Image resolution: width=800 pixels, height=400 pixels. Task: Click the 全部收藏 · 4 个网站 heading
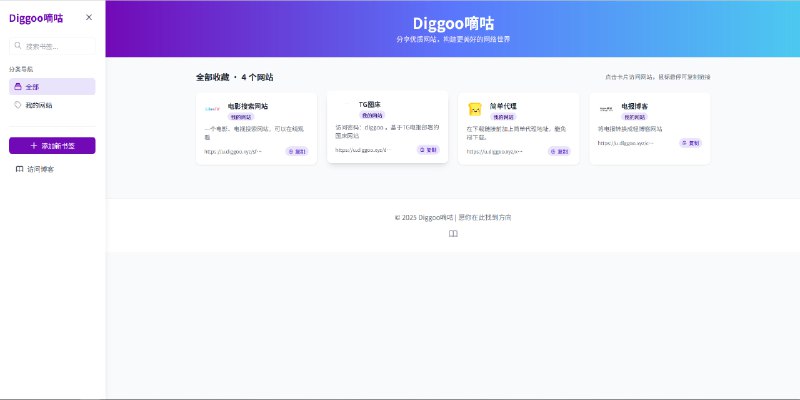click(x=235, y=78)
